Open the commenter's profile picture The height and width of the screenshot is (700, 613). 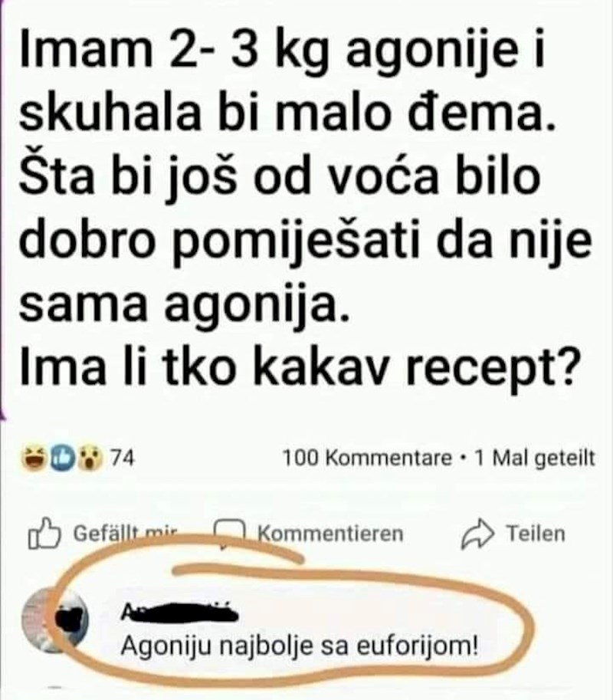coord(55,620)
